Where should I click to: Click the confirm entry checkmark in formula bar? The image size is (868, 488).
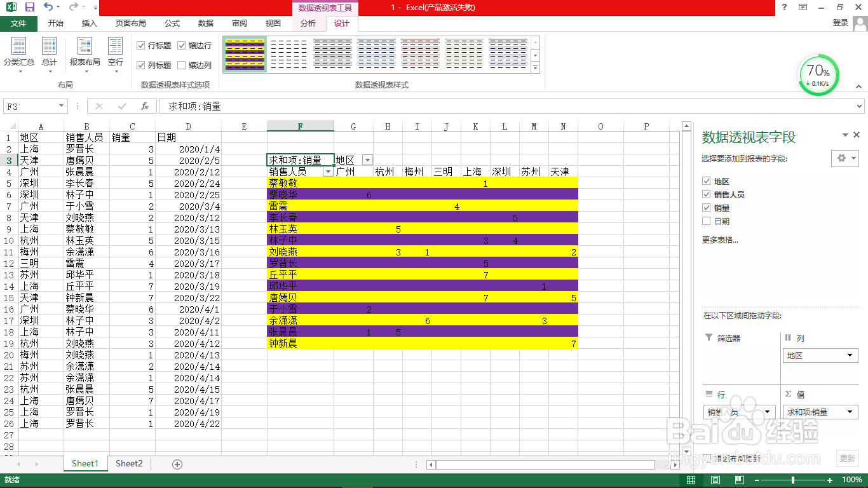point(122,106)
